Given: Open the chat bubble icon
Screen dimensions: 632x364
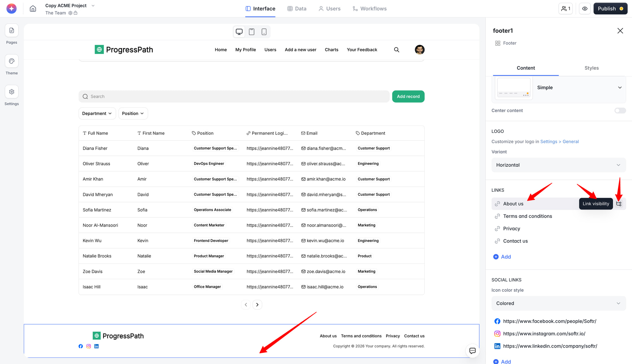Looking at the screenshot, I should coord(472,351).
